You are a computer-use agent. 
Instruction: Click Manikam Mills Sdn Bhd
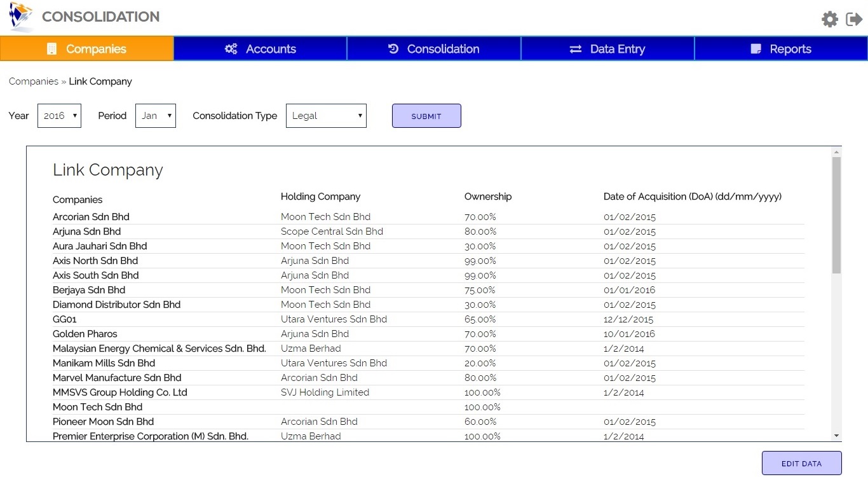coord(104,363)
